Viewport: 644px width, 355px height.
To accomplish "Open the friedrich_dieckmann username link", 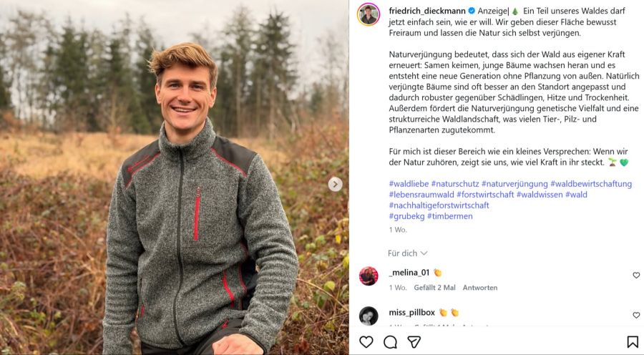I will point(427,11).
